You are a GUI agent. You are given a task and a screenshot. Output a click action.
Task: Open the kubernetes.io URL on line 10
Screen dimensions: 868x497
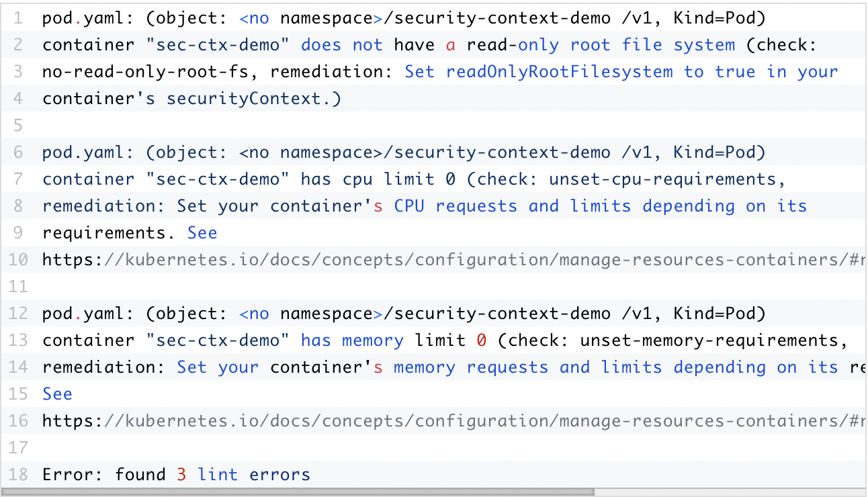(x=450, y=260)
